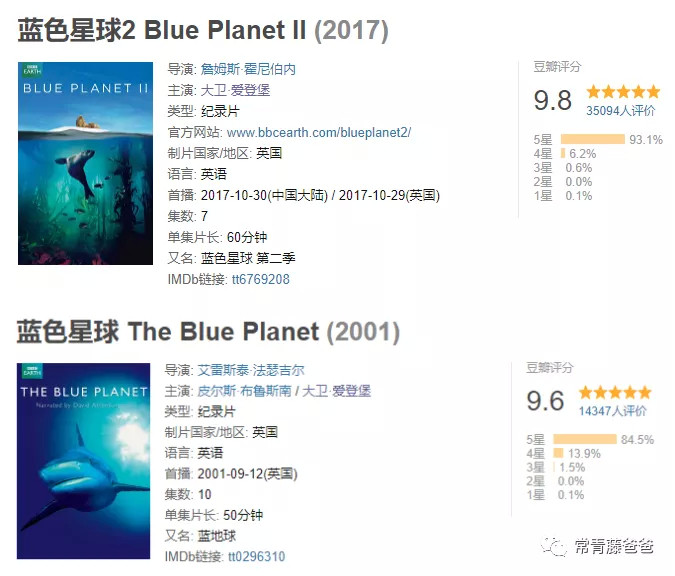Open IMDb link tt6769208
Image resolution: width=675 pixels, height=576 pixels.
[x=260, y=279]
